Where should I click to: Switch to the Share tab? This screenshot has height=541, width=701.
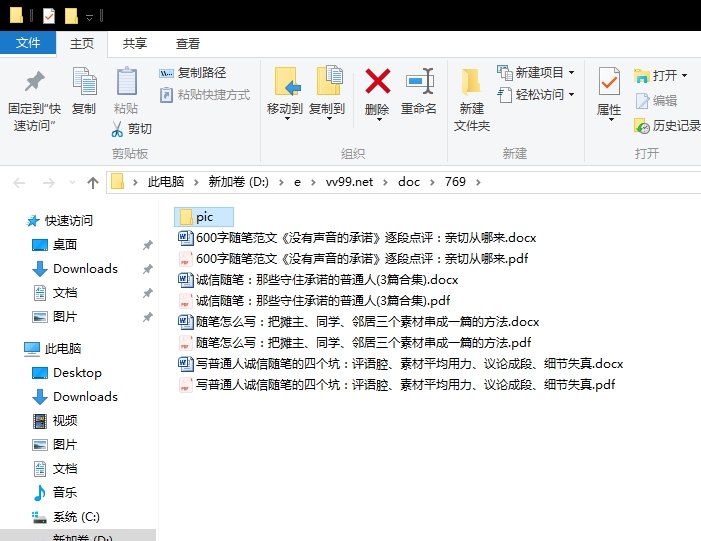coord(135,43)
